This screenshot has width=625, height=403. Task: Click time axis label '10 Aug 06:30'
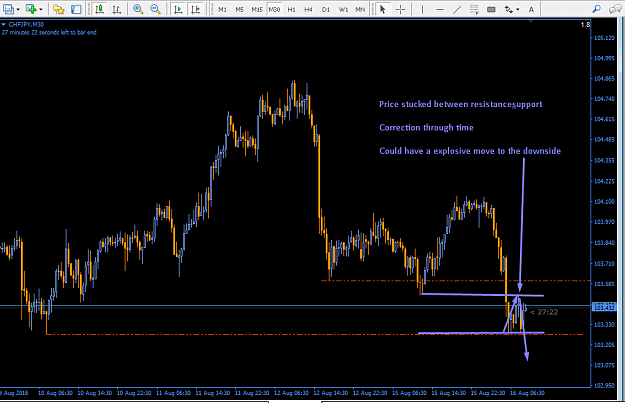(55, 393)
